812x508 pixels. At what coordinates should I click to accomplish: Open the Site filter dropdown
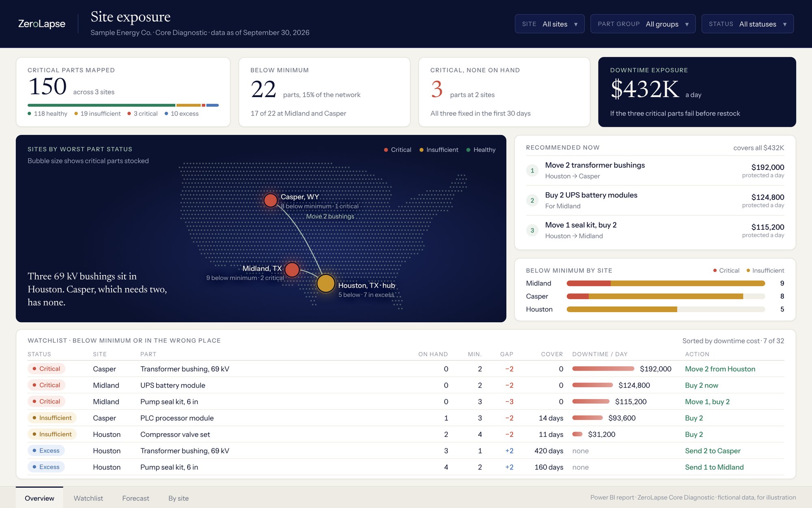click(x=549, y=24)
